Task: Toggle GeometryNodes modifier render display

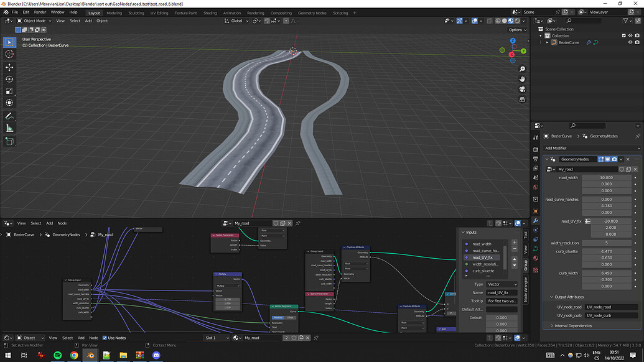Action: (614, 159)
